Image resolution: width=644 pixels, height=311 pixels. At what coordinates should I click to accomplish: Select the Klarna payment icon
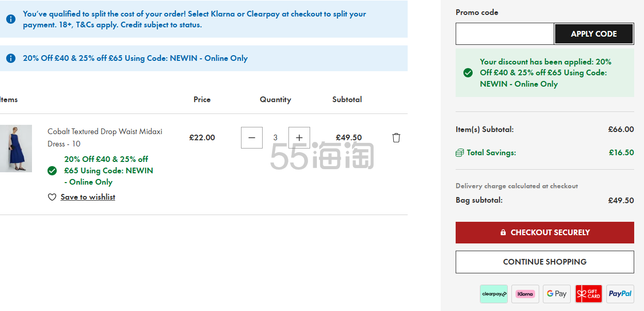pyautogui.click(x=525, y=294)
